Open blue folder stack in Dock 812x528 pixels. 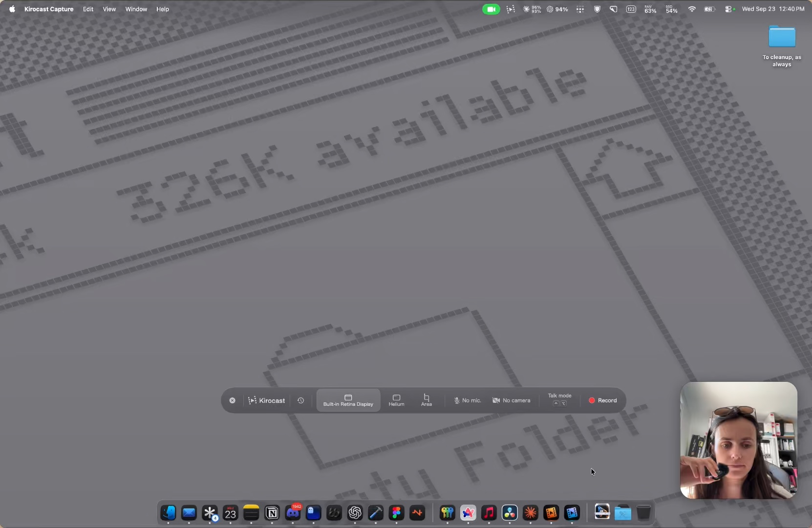click(x=623, y=512)
